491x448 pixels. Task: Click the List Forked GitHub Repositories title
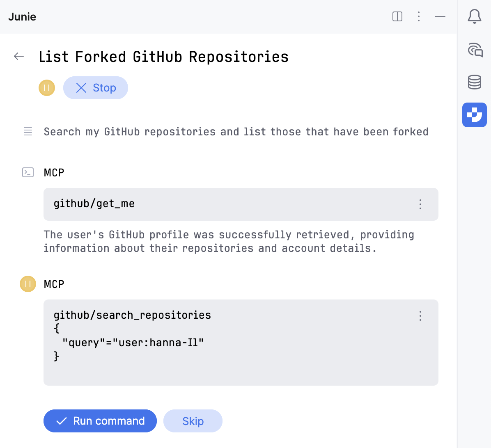point(163,57)
